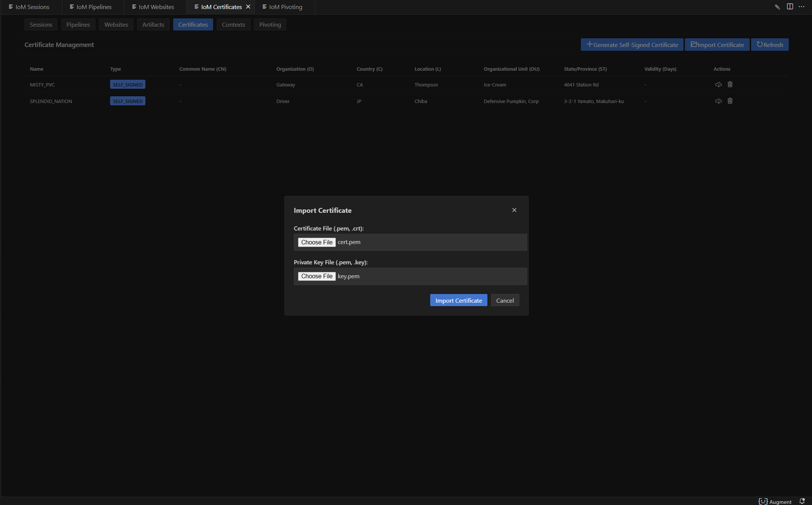Click the Type column header
812x505 pixels.
(x=115, y=69)
